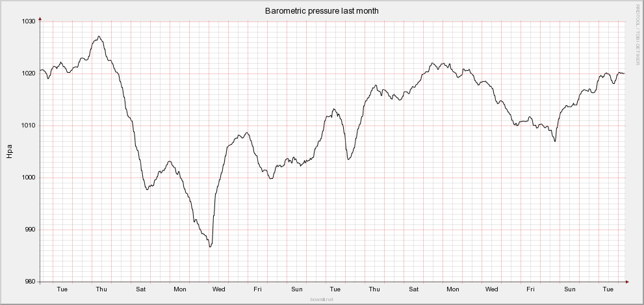Click the 980 Y-axis label

pos(30,282)
